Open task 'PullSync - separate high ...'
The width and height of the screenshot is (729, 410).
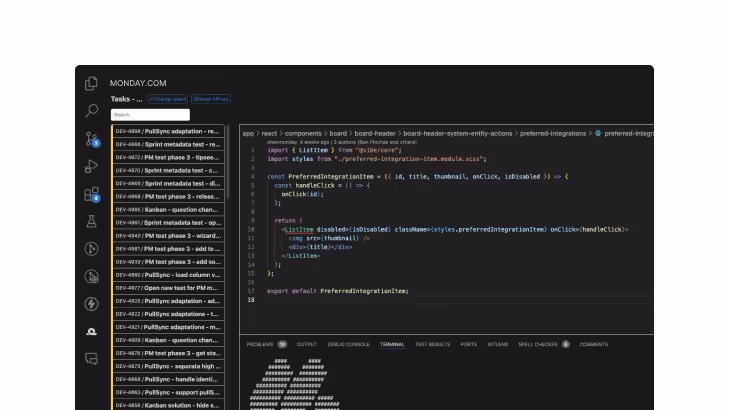click(168, 366)
